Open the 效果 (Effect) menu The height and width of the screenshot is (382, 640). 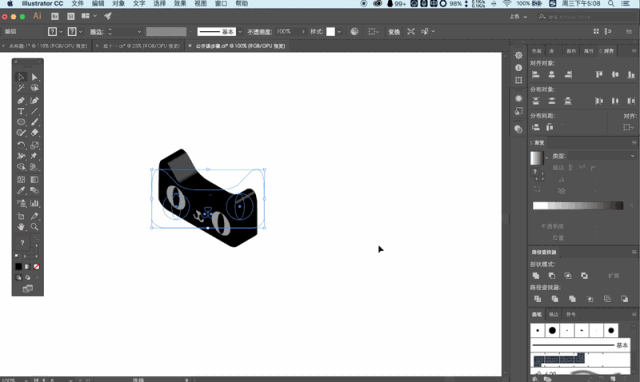180,4
